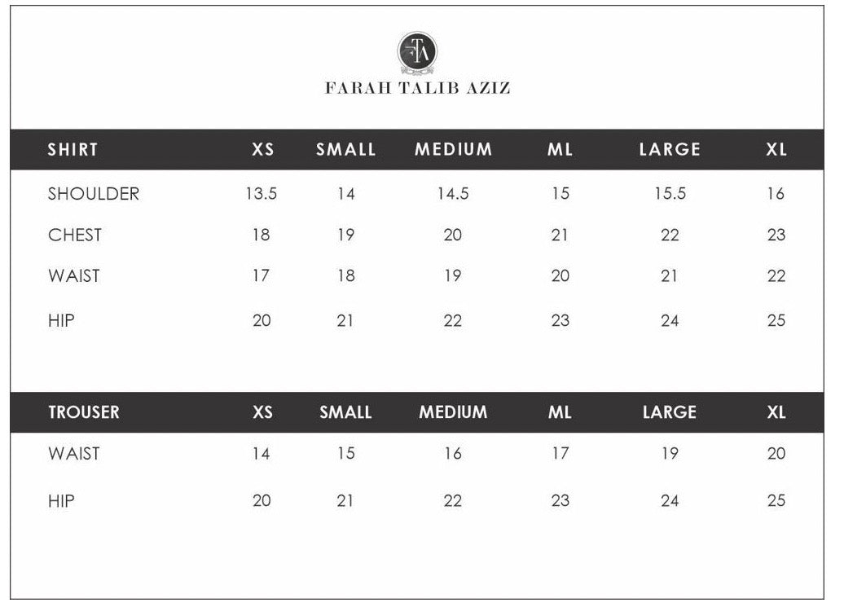Click the 15.5 shoulder measurement for Large

coord(670,194)
